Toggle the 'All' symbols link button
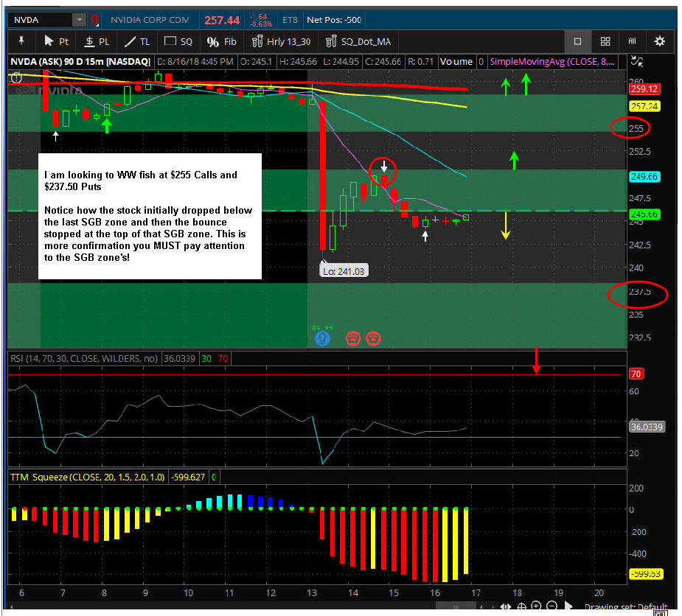682x616 pixels. click(x=632, y=41)
